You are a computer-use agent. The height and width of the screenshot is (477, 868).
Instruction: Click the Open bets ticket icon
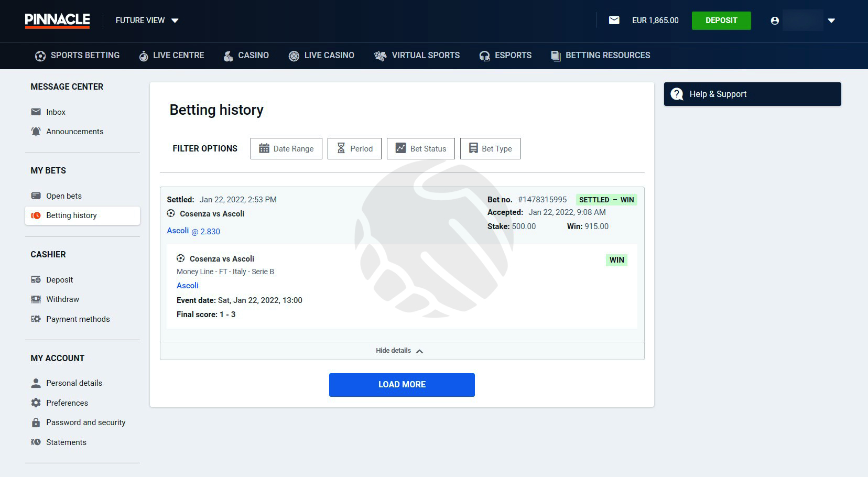click(x=36, y=196)
